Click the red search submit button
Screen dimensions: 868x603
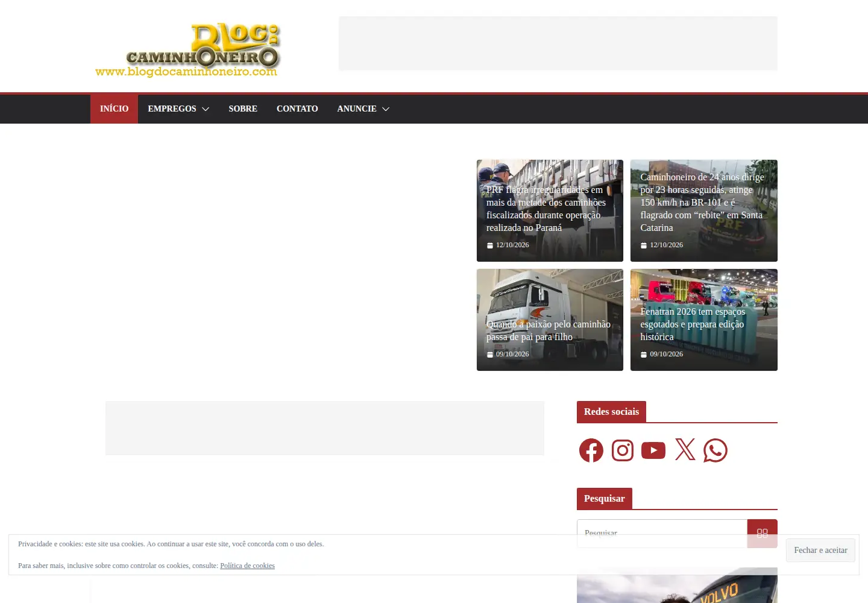763,533
